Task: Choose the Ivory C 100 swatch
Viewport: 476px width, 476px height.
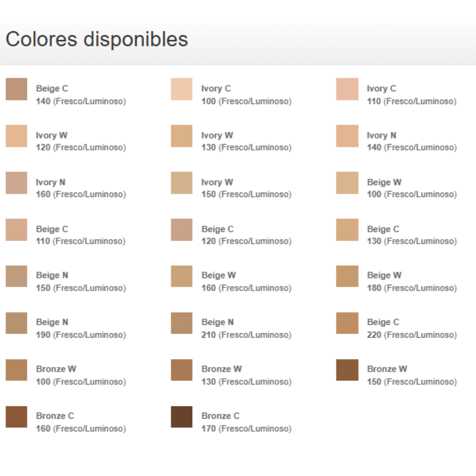Action: 182,89
